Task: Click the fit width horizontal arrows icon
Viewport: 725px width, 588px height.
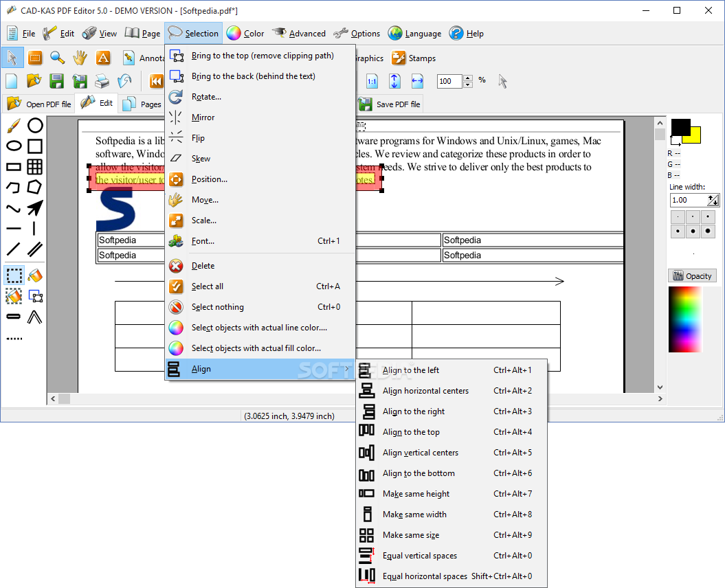Action: coord(417,81)
